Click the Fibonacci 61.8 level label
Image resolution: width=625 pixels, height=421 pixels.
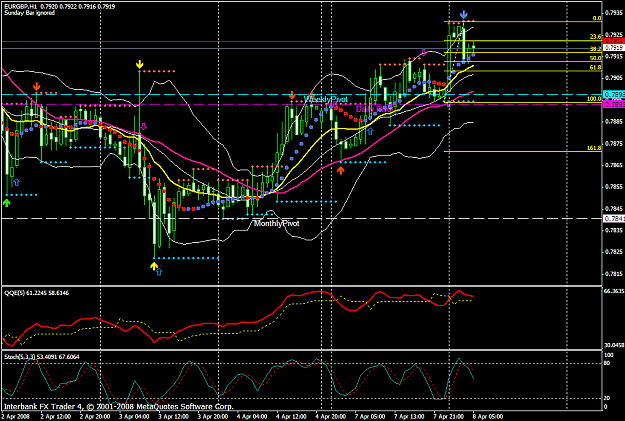click(x=596, y=68)
